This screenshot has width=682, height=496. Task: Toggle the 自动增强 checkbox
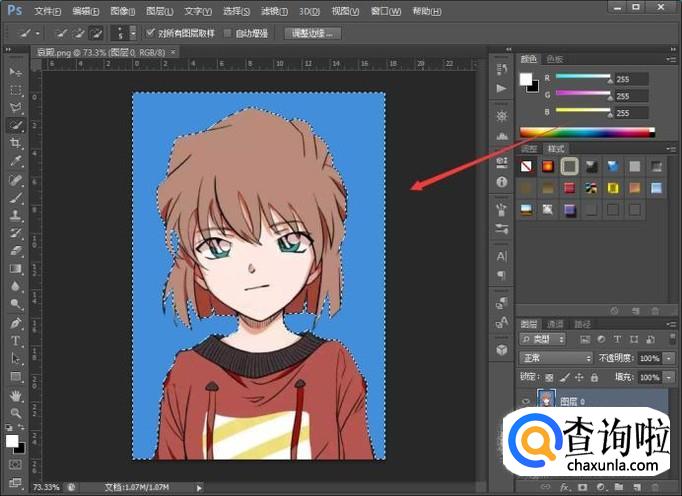pyautogui.click(x=228, y=33)
